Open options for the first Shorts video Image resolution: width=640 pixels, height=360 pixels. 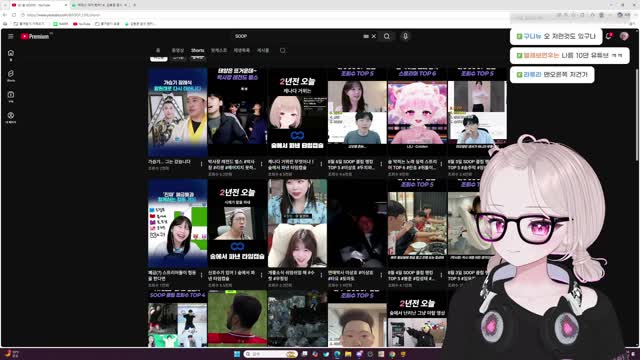pos(201,164)
